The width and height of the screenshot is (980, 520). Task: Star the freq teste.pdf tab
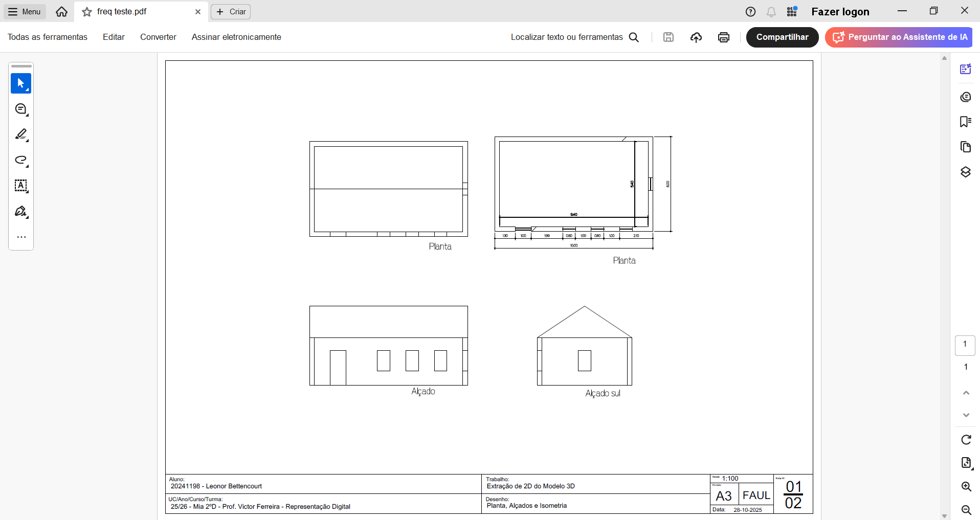pos(87,12)
